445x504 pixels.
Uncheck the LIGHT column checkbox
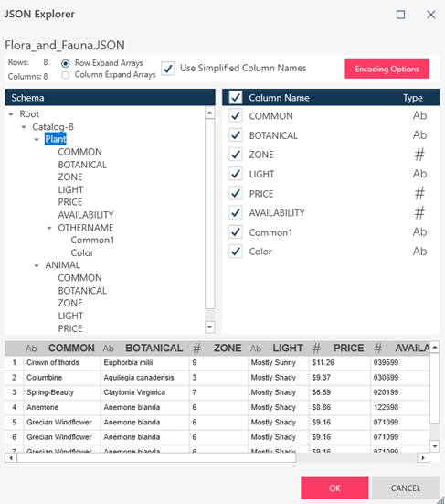point(236,174)
